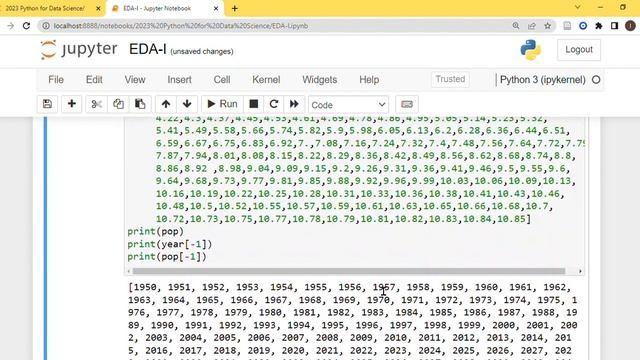
Task: Click the reading list icon in browser toolbar
Action: point(567,26)
